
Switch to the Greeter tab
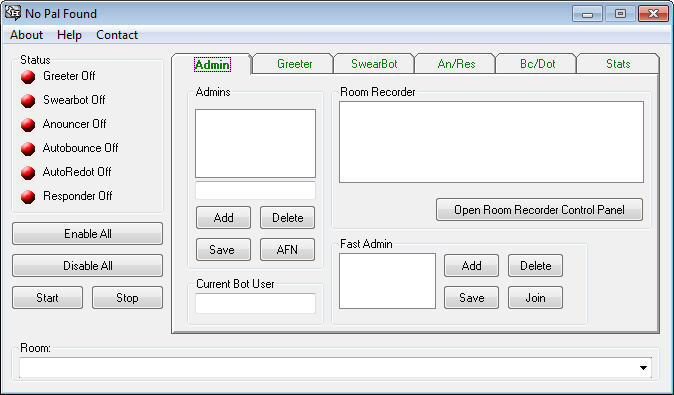coord(294,64)
